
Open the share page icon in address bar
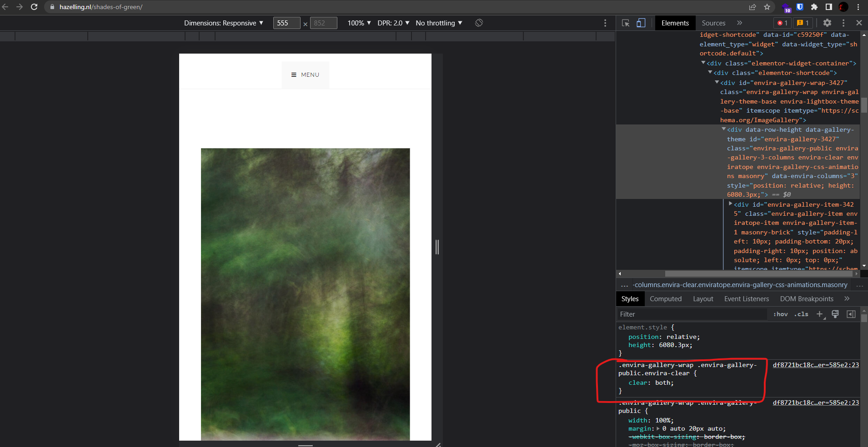click(x=753, y=7)
